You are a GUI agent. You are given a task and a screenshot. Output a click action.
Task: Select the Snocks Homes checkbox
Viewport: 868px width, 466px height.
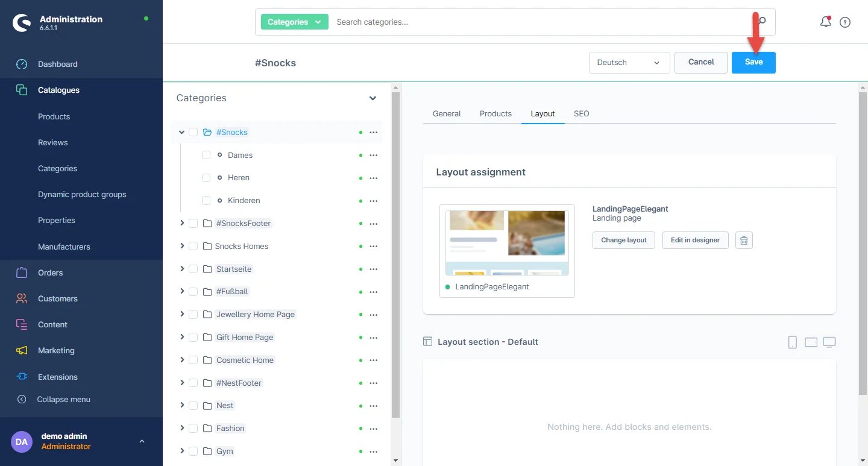point(193,246)
